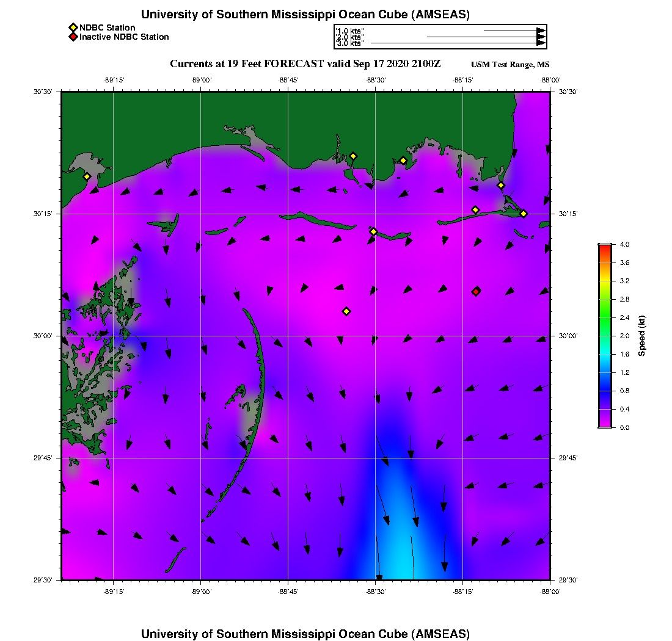
Task: Click the 2.0 kts arrow scale label
Action: click(349, 37)
